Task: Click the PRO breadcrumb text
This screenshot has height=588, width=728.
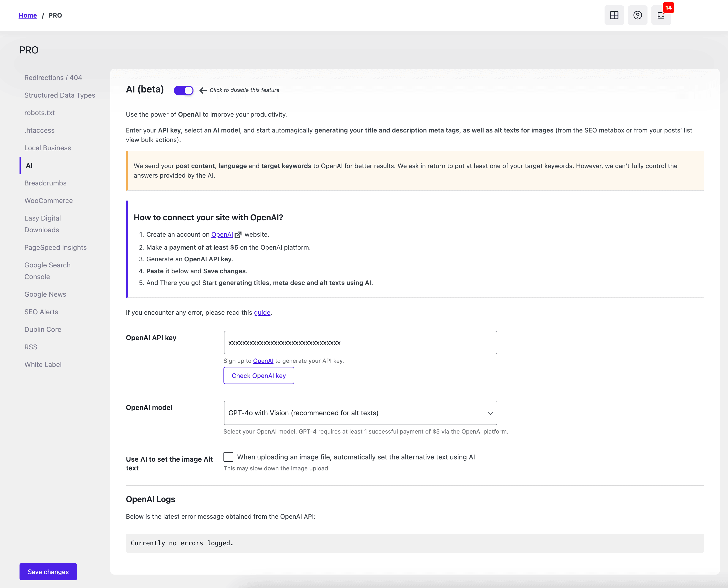Action: coord(55,15)
